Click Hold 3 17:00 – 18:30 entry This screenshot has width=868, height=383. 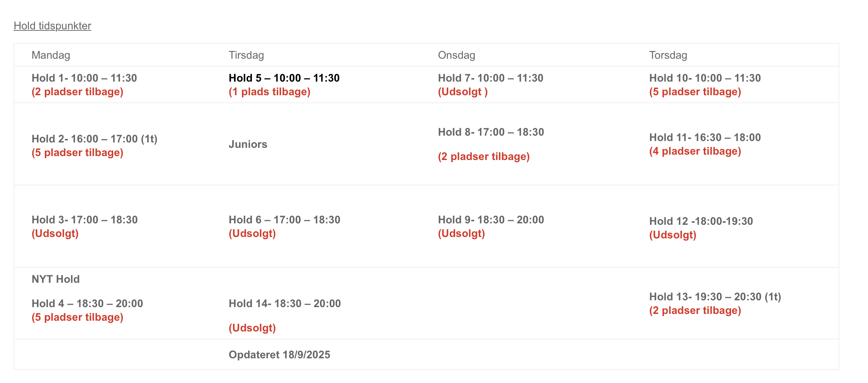click(84, 220)
